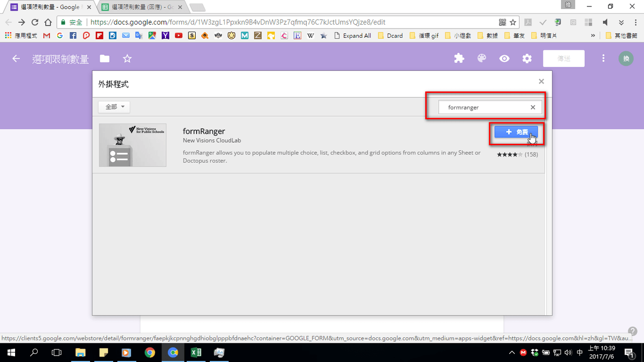Bookmark this page with the star
The image size is (644, 362).
coord(513,22)
